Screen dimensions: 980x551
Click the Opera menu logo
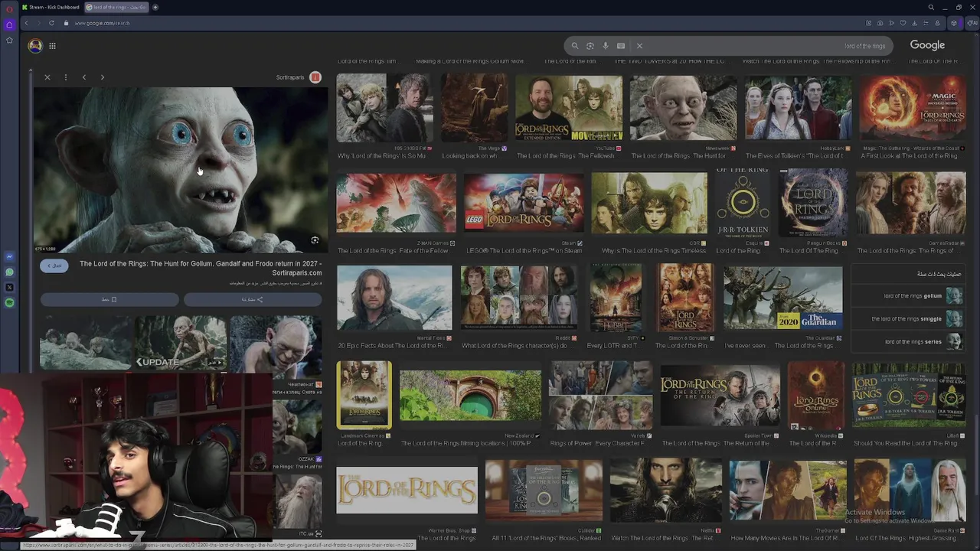pos(8,8)
